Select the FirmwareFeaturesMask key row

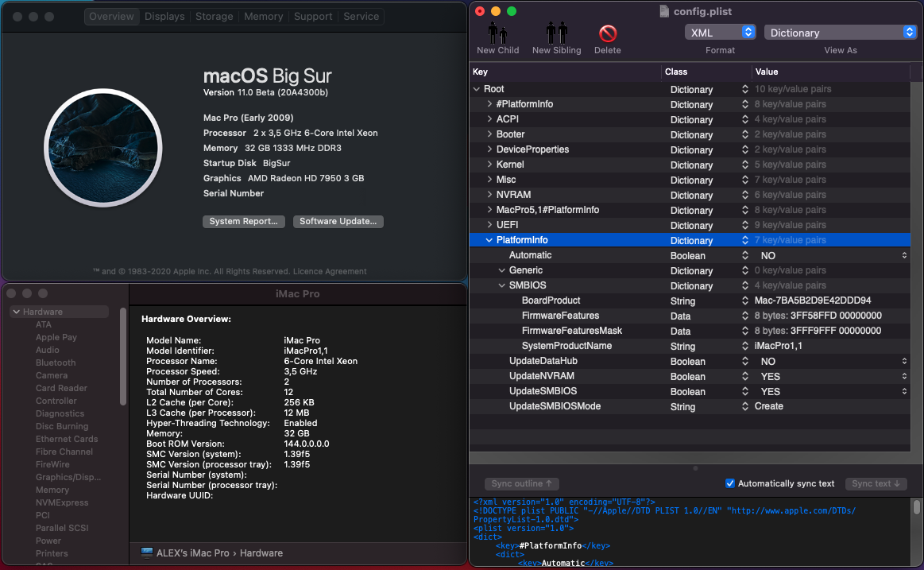(571, 331)
